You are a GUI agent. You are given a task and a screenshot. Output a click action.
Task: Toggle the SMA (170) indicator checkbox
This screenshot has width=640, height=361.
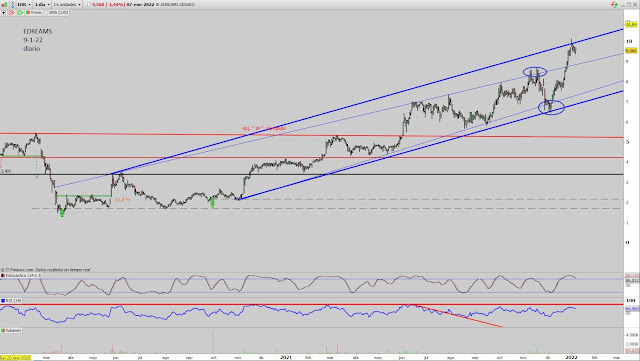46,13
